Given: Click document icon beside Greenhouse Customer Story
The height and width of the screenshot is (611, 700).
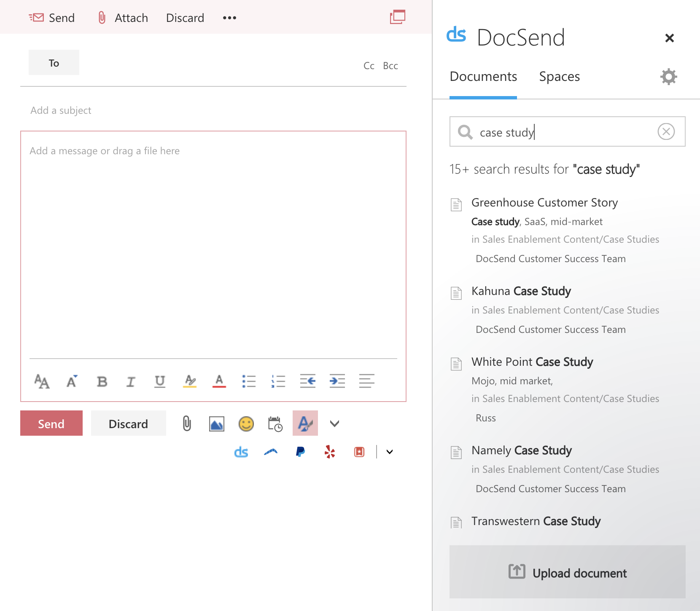Looking at the screenshot, I should [x=456, y=204].
